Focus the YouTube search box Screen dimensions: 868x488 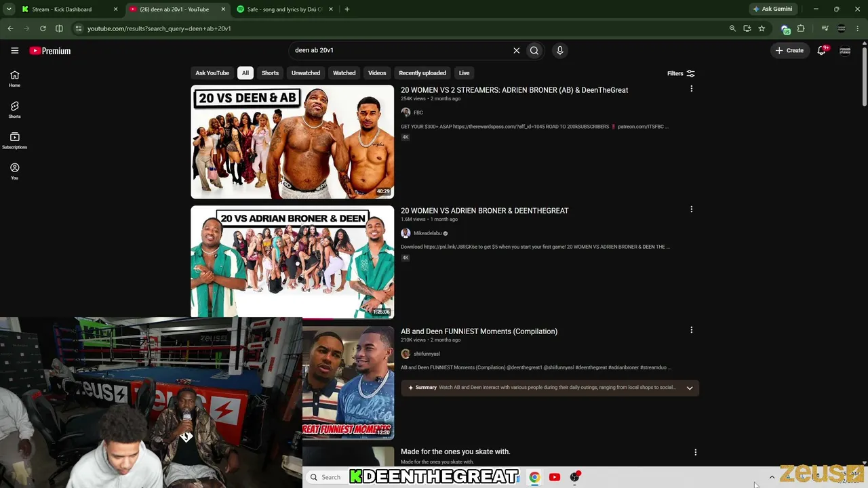pos(400,50)
